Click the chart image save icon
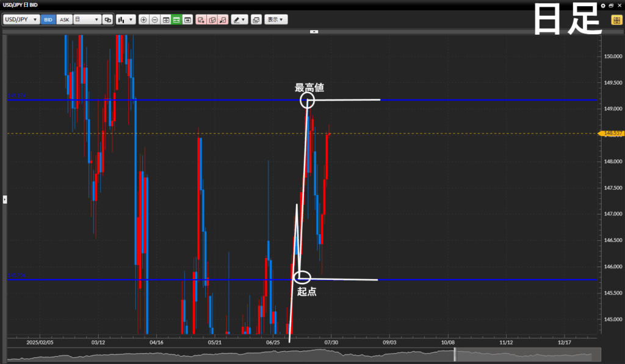Screen dimensions: 625x364 click(x=256, y=20)
